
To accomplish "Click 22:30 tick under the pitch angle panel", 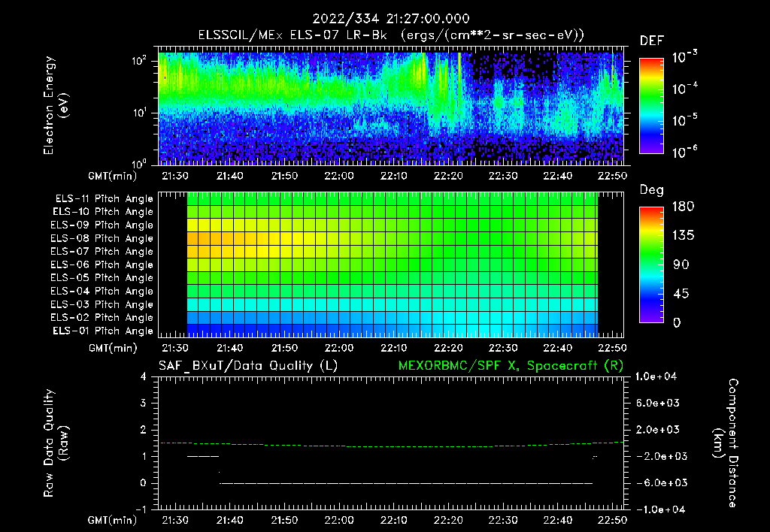I will click(x=503, y=349).
